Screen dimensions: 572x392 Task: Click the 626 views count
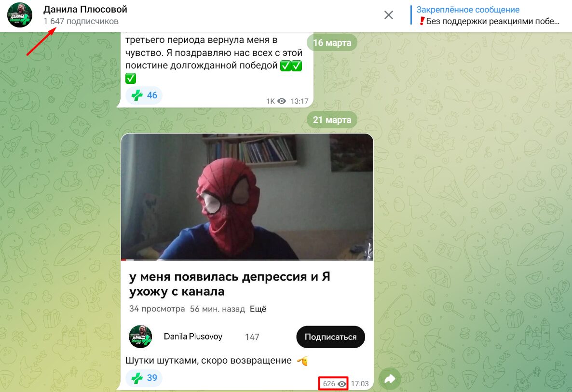[x=329, y=384]
